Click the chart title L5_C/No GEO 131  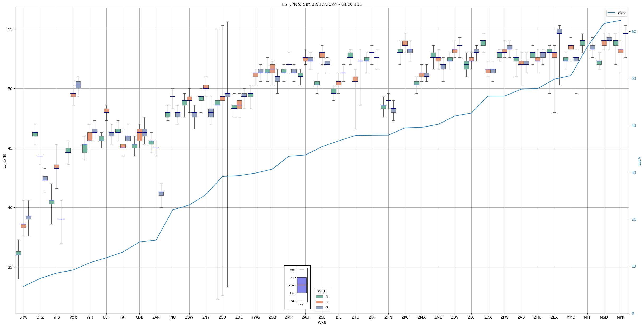tap(322, 4)
